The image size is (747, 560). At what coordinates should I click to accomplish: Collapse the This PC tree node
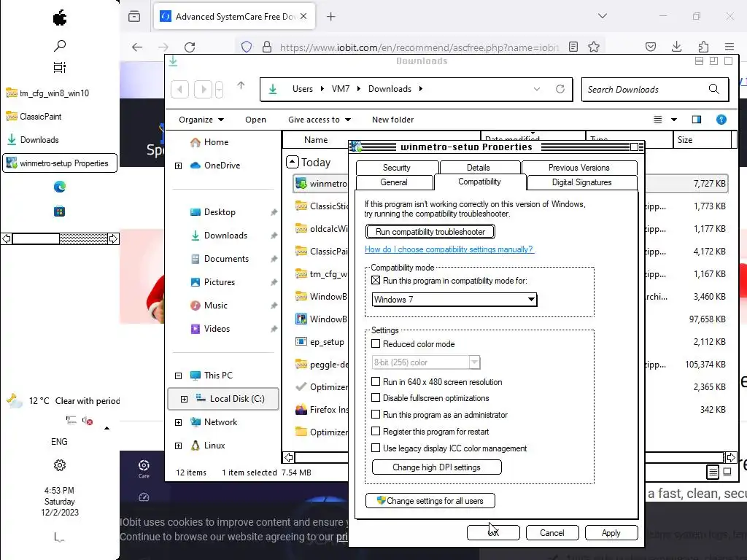178,376
